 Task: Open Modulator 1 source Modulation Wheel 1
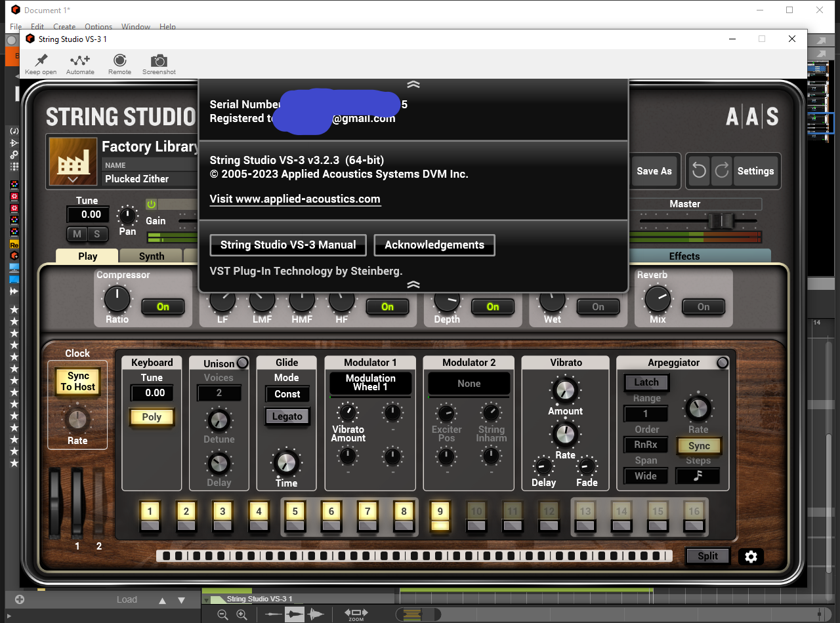371,383
